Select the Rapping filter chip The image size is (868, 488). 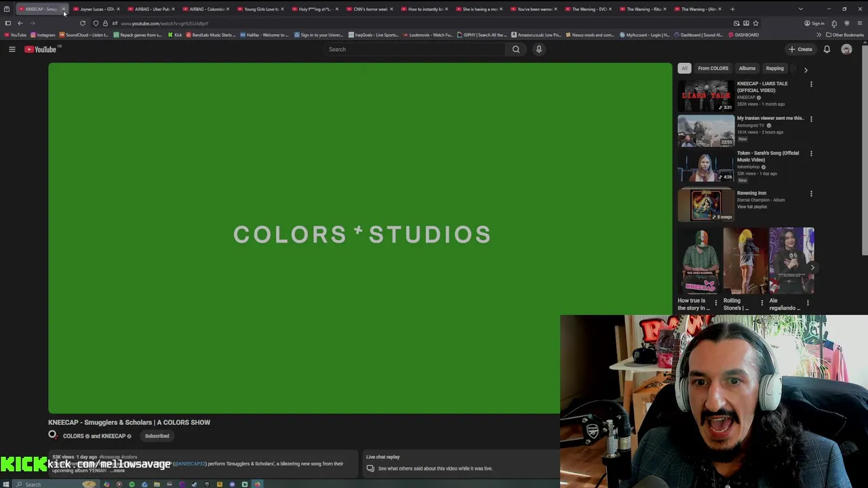(774, 68)
